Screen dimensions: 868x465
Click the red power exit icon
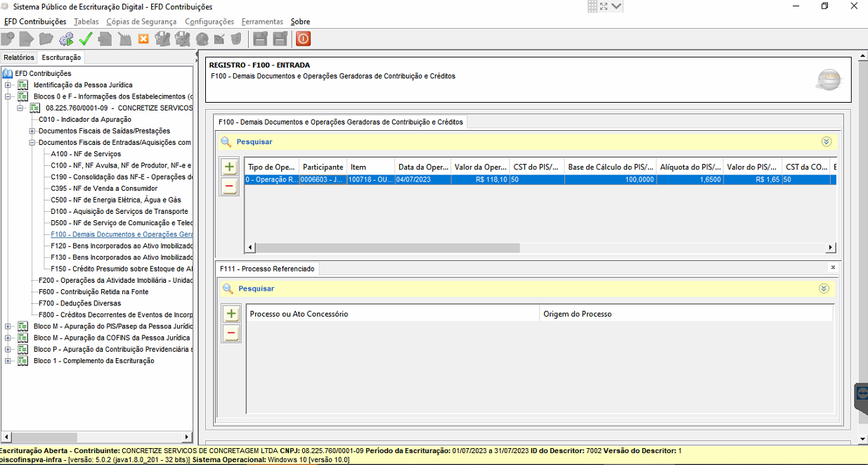click(x=303, y=39)
